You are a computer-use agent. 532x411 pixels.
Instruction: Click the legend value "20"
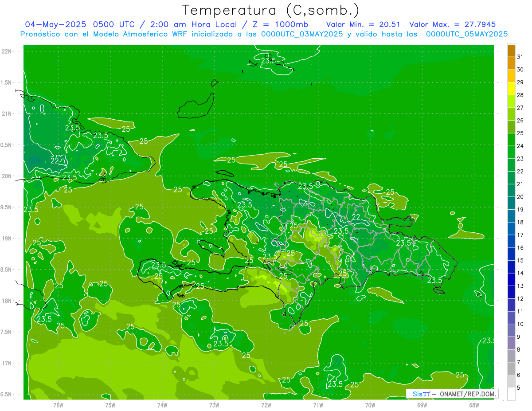pyautogui.click(x=520, y=197)
